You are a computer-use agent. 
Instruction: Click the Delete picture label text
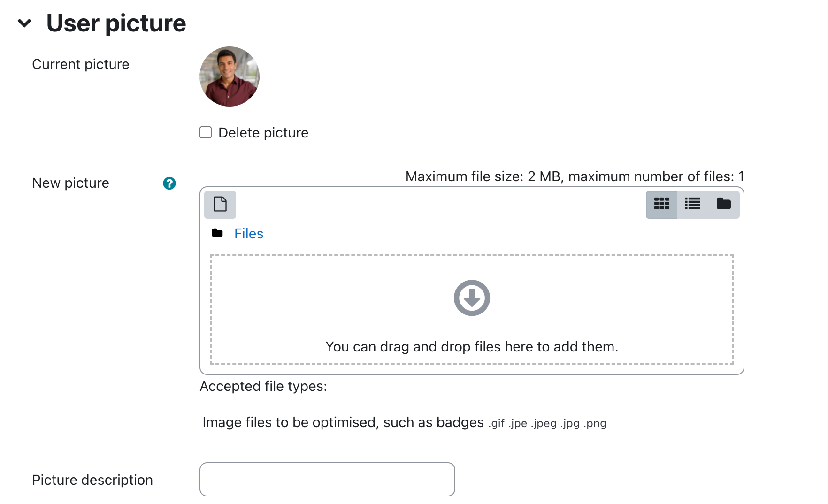point(263,133)
